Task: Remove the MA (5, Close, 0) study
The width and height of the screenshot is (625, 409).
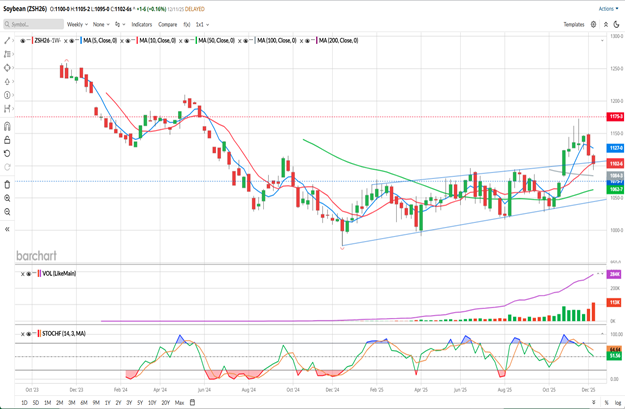Action: click(66, 41)
